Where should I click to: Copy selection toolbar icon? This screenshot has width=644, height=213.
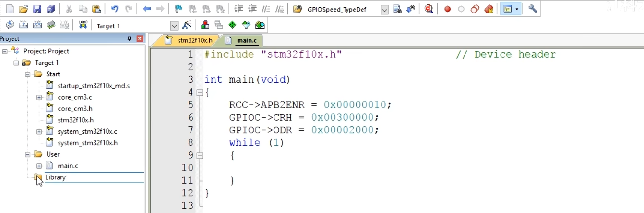[83, 9]
